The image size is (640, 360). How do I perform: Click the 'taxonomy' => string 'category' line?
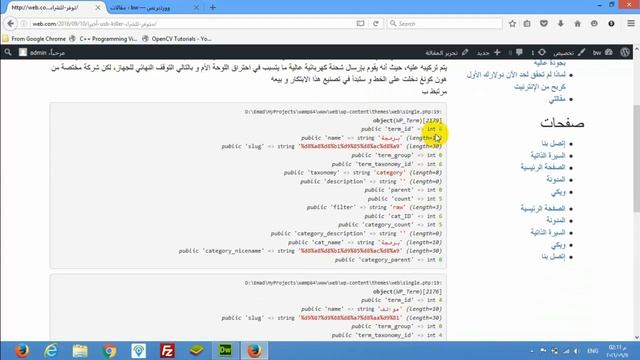pos(363,173)
